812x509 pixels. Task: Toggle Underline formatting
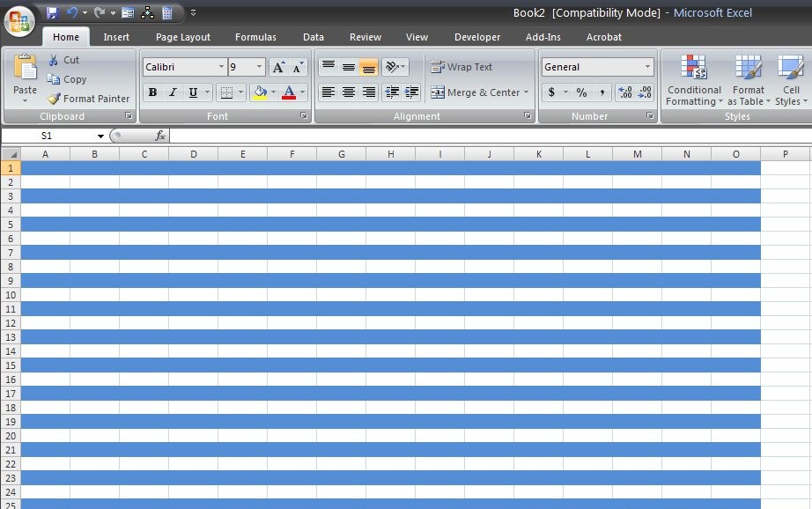(193, 92)
